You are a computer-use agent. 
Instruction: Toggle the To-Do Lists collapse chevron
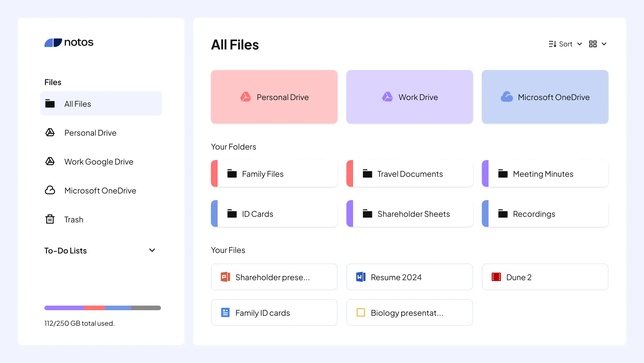152,250
